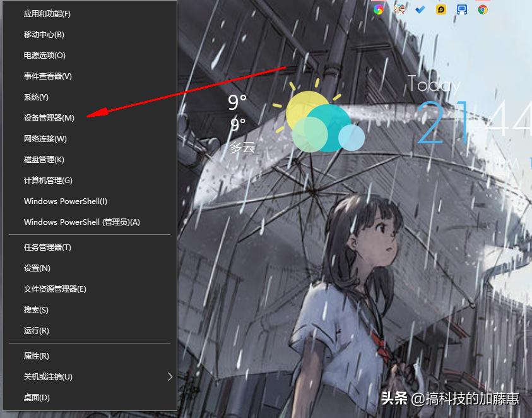Launch the blue checkmark To Do icon

pyautogui.click(x=420, y=9)
